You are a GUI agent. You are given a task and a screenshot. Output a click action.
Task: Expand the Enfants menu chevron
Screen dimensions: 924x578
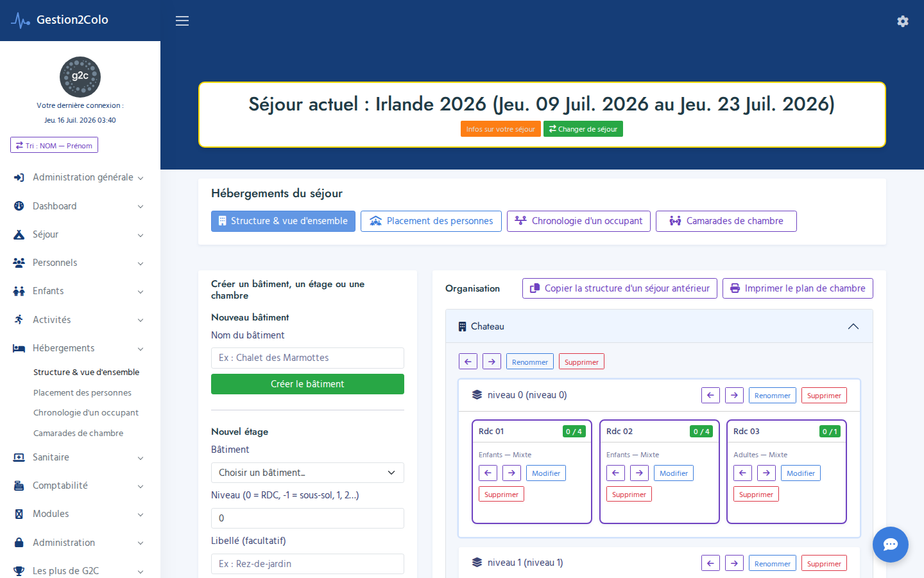[x=141, y=292]
